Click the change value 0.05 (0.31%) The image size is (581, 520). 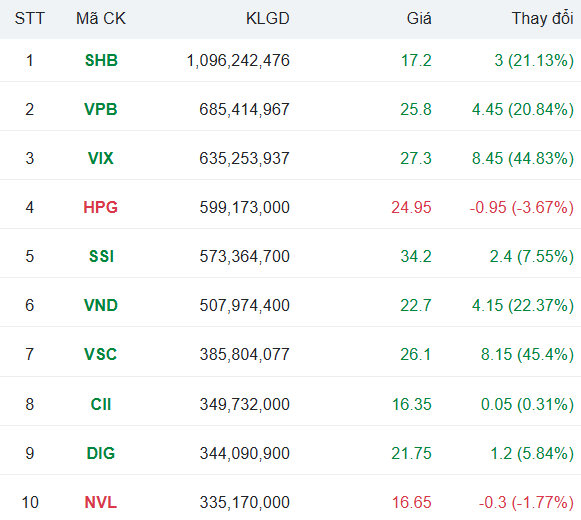(527, 404)
